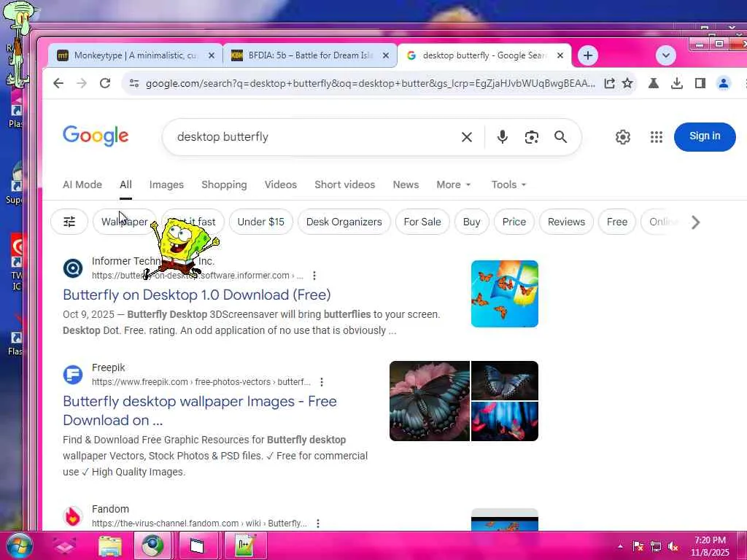Apply the Desk Organizers filter chip
Image resolution: width=747 pixels, height=560 pixels.
point(344,222)
